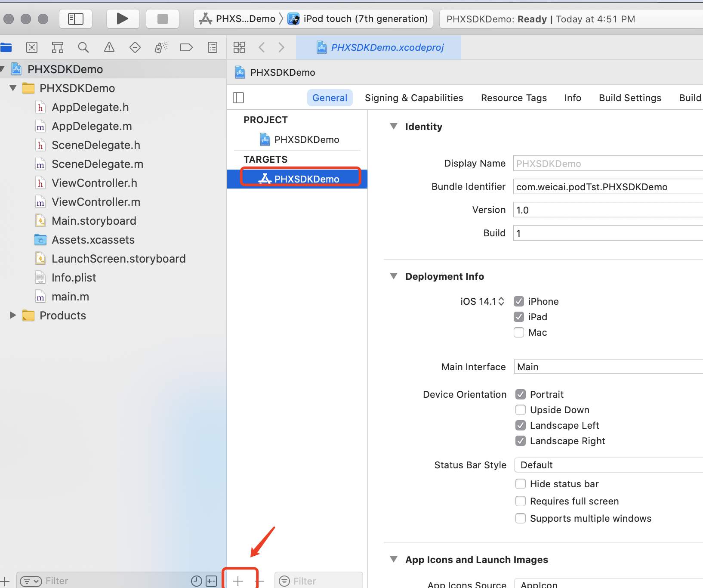
Task: Switch to the General tab
Action: pos(330,98)
